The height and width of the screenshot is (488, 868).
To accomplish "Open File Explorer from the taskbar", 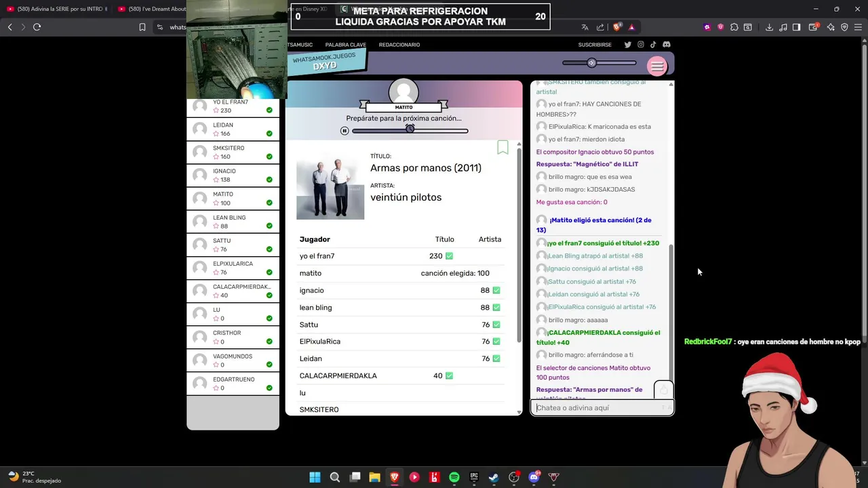I will click(374, 477).
